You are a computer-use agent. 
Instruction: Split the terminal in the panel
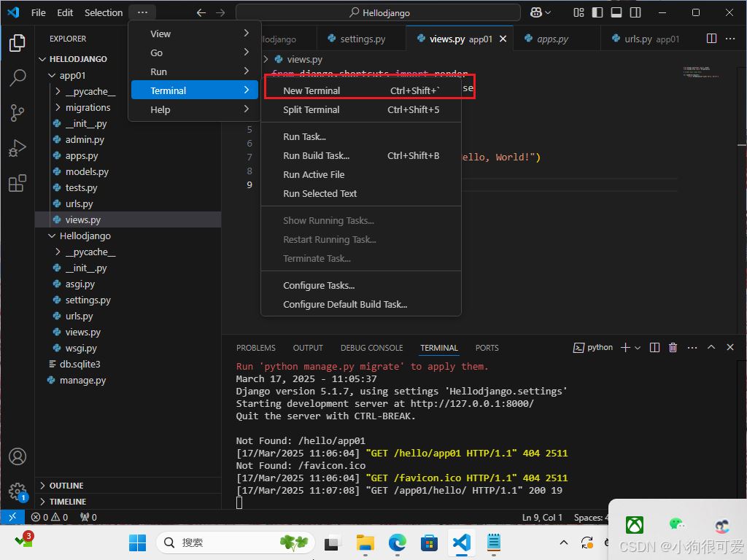(x=654, y=348)
